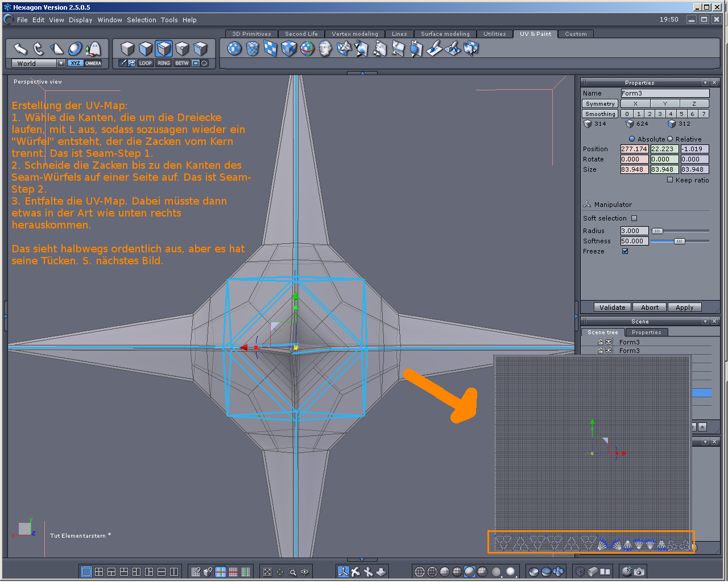Open the World coordinate dropdown
Image resolution: width=728 pixels, height=582 pixels.
[61, 64]
